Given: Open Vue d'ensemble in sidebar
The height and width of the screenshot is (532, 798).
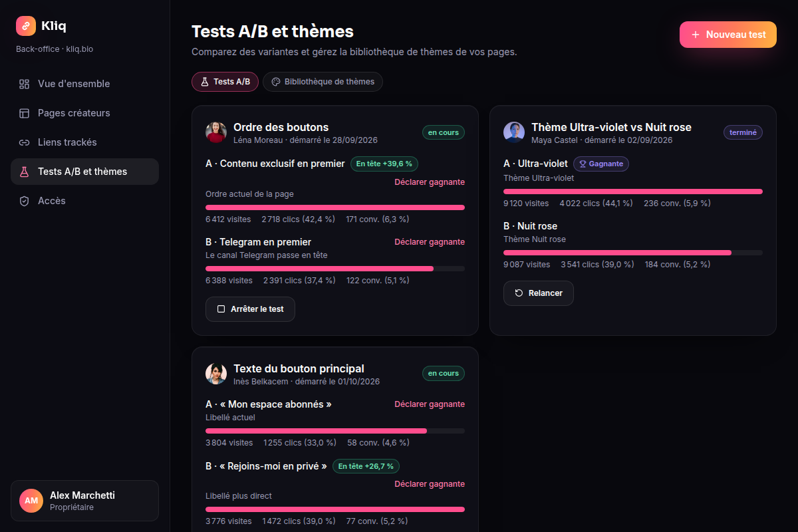Looking at the screenshot, I should tap(84, 84).
